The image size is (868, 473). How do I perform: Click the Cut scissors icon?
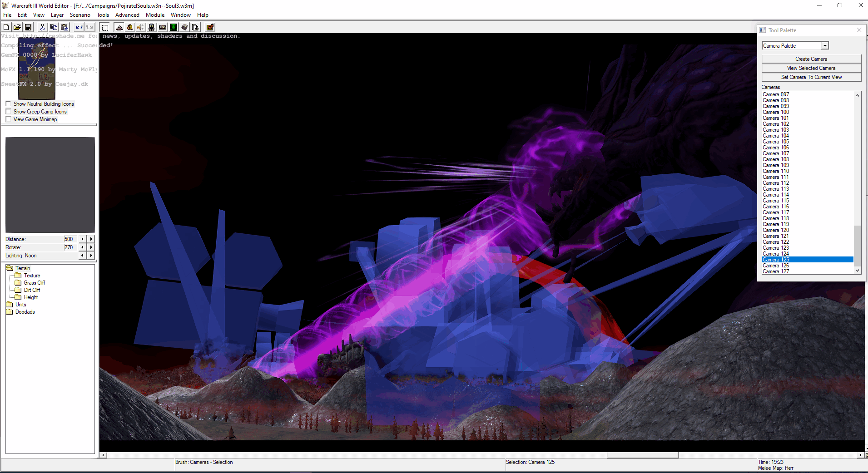[43, 27]
